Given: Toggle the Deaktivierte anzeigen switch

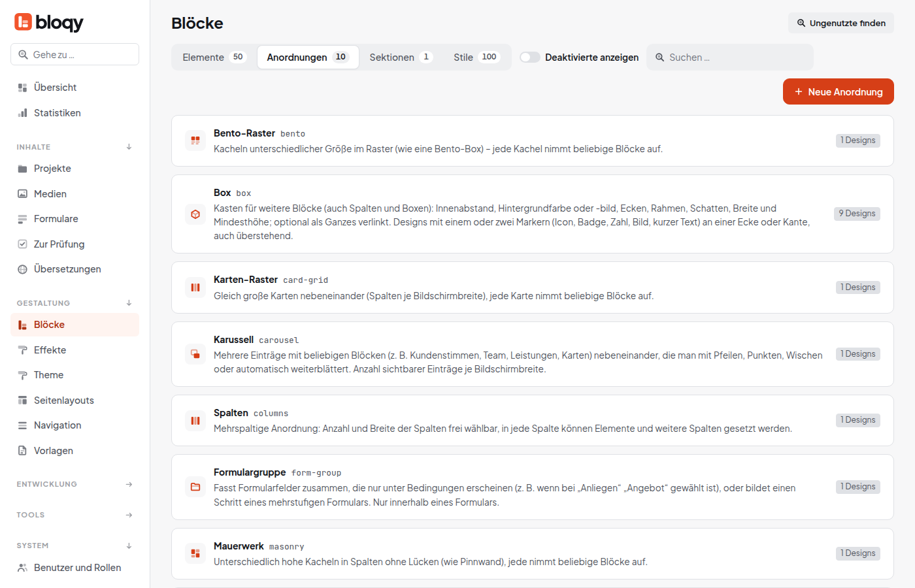Looking at the screenshot, I should point(530,57).
